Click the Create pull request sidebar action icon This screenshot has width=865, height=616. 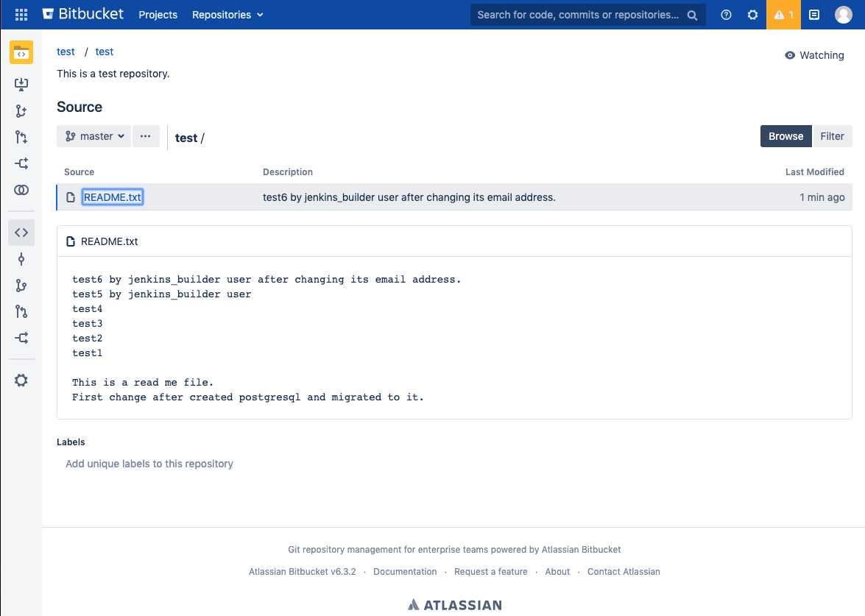click(x=21, y=138)
